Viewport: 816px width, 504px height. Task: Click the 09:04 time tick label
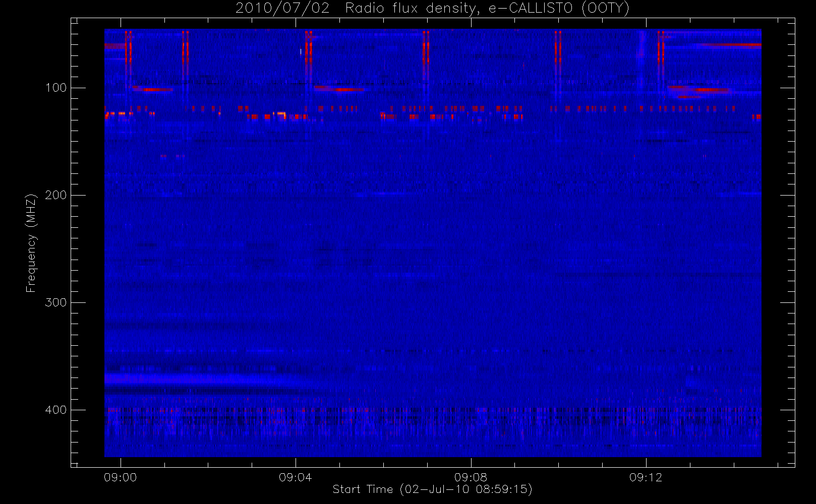point(296,477)
